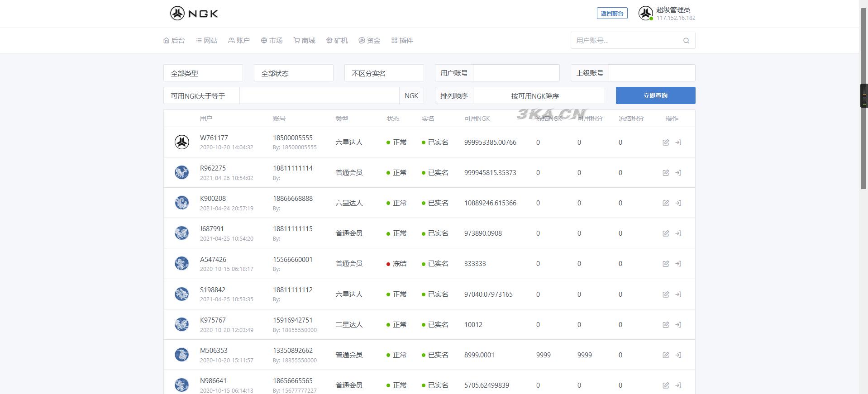
Task: Open edit icon for frozen user A547426
Action: pyautogui.click(x=666, y=264)
